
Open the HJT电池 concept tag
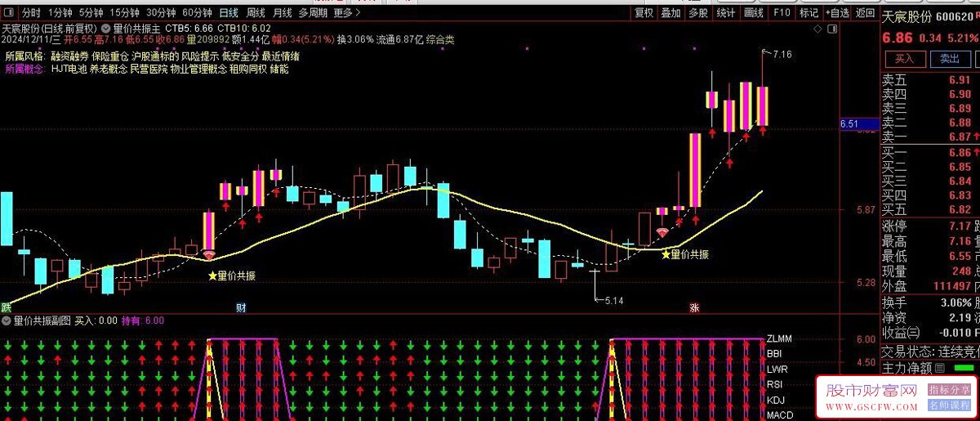point(69,69)
